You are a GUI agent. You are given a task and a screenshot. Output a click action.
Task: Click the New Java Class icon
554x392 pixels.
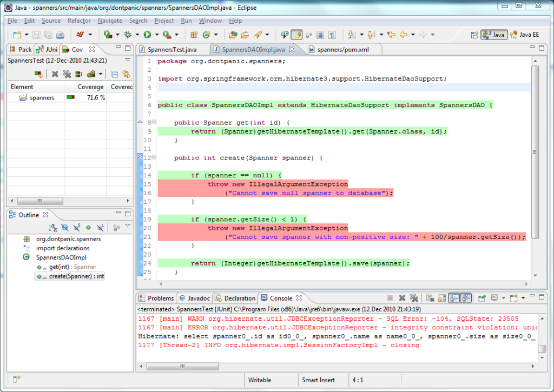click(206, 35)
